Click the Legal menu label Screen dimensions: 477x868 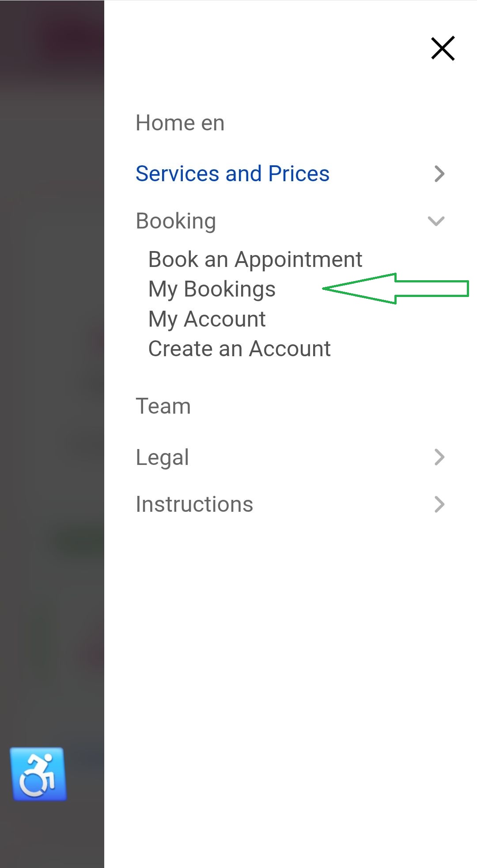pyautogui.click(x=162, y=457)
